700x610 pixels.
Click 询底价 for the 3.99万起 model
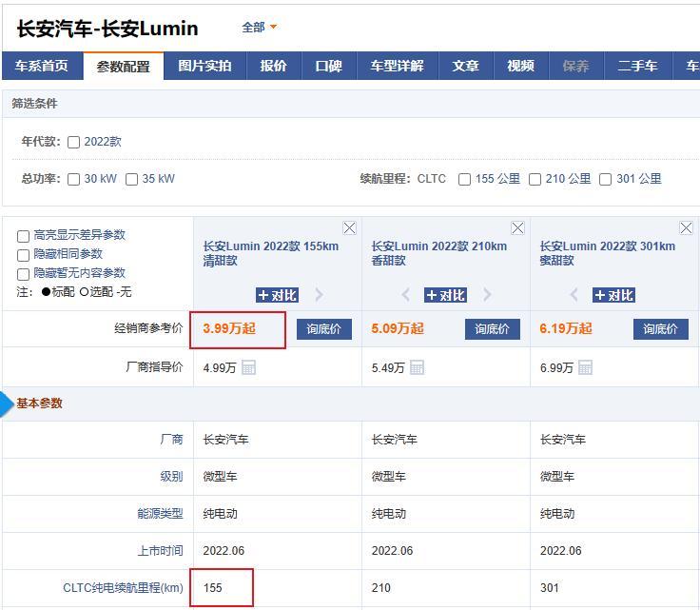pos(324,329)
